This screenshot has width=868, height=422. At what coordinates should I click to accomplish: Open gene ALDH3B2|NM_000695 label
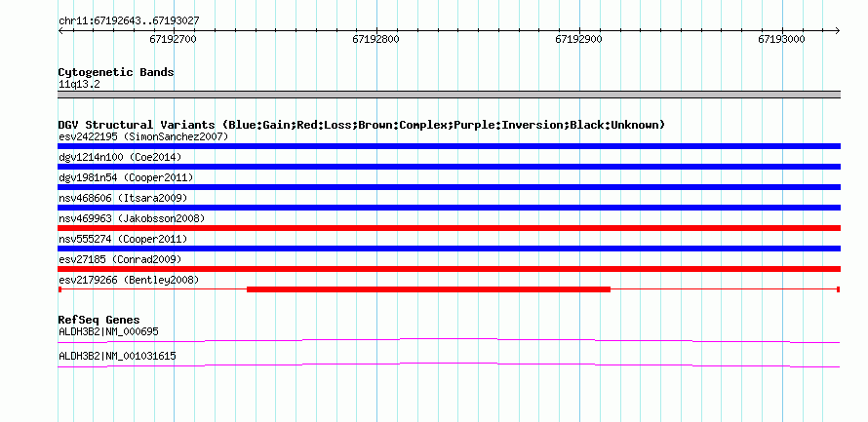click(x=108, y=331)
